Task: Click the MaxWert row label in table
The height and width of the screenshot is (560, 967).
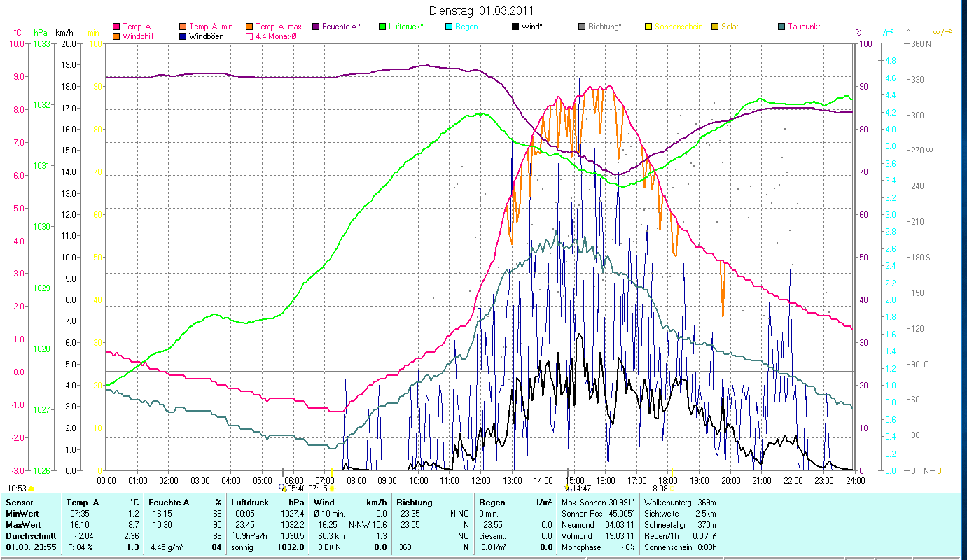Action: tap(21, 524)
